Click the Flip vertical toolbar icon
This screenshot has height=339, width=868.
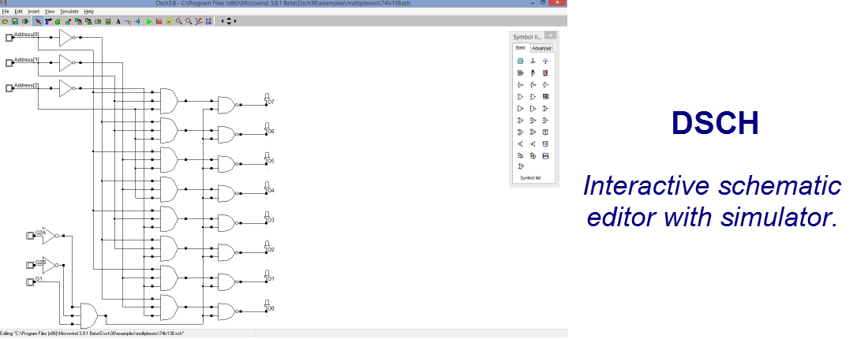coord(108,21)
